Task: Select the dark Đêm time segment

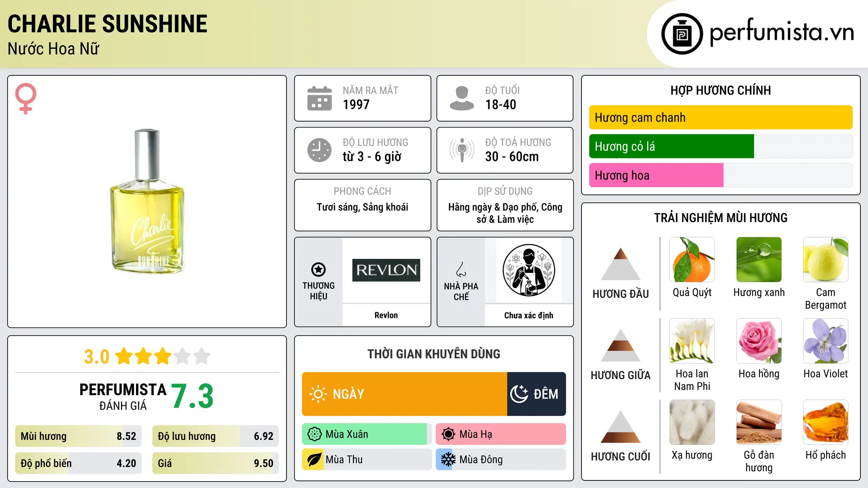Action: coord(537,394)
